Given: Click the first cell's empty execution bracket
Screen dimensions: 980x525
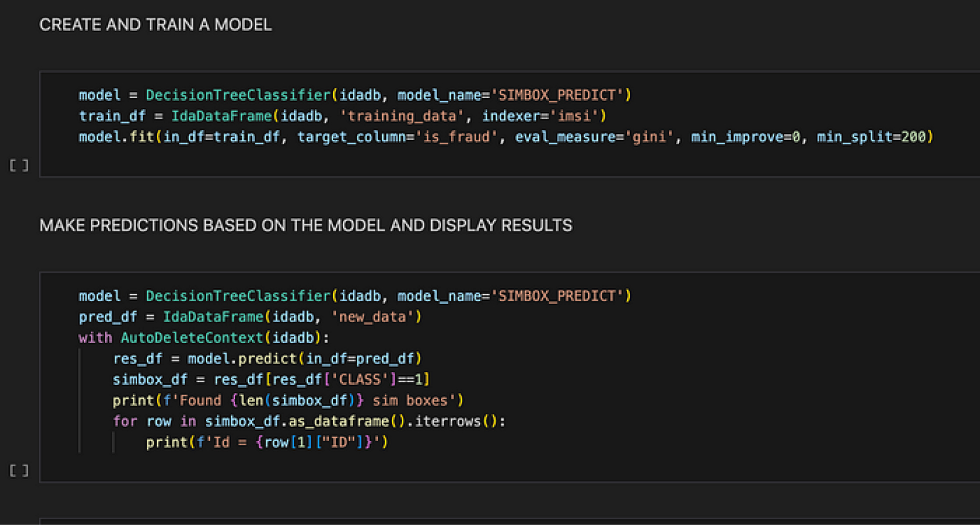Looking at the screenshot, I should pos(19,166).
